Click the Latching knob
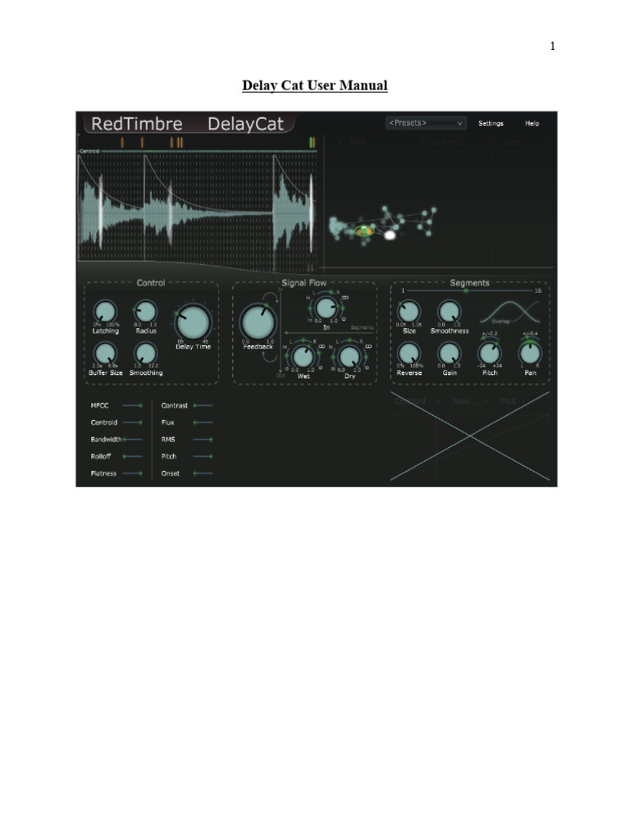 (105, 312)
